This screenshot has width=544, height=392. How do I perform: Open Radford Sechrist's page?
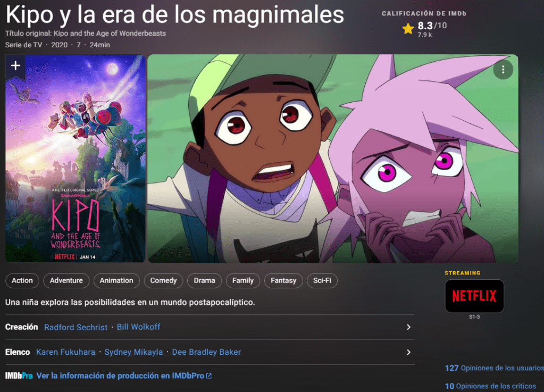point(76,327)
